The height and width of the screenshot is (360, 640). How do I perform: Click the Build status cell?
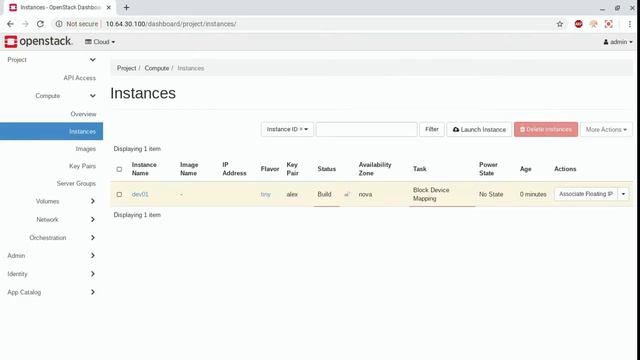pos(324,194)
